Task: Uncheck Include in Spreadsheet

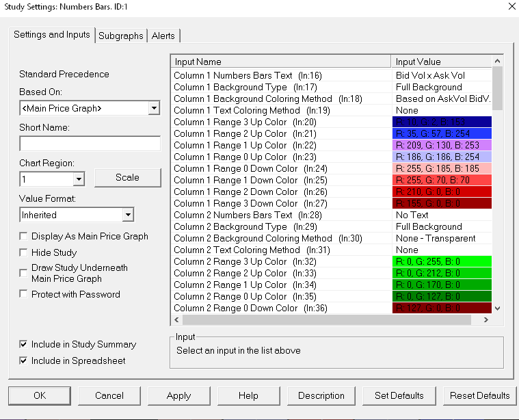Action: tap(25, 360)
